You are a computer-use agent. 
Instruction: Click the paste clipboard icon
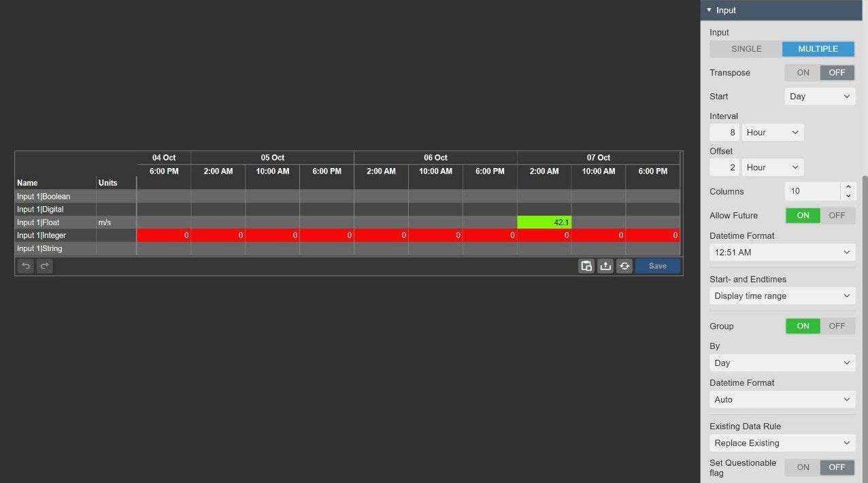tap(586, 266)
